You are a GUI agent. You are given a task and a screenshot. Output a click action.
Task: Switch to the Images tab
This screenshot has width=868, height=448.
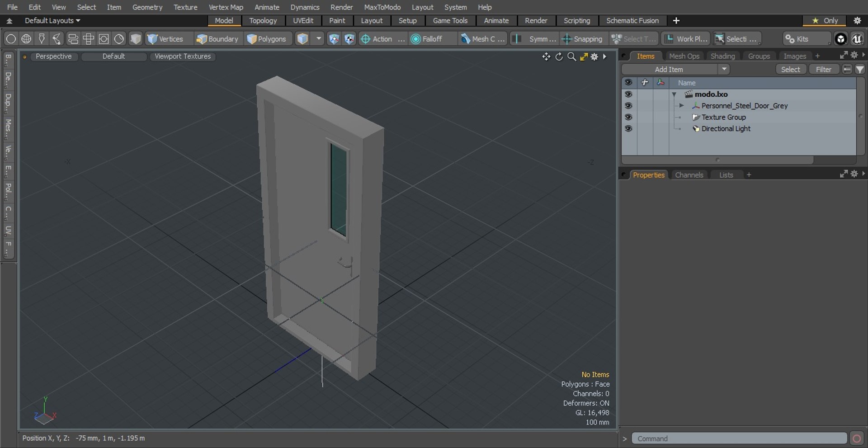point(794,56)
